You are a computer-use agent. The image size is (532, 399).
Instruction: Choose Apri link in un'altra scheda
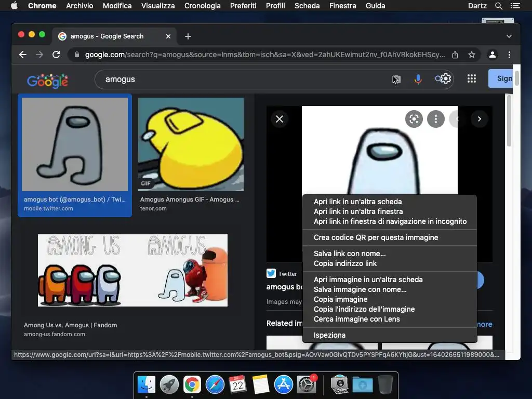[x=390, y=202]
